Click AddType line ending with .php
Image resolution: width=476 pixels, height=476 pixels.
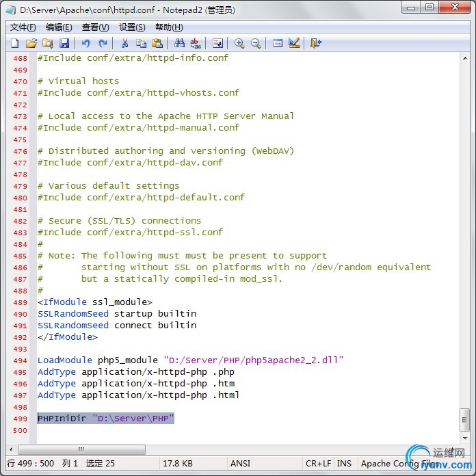[x=135, y=372]
